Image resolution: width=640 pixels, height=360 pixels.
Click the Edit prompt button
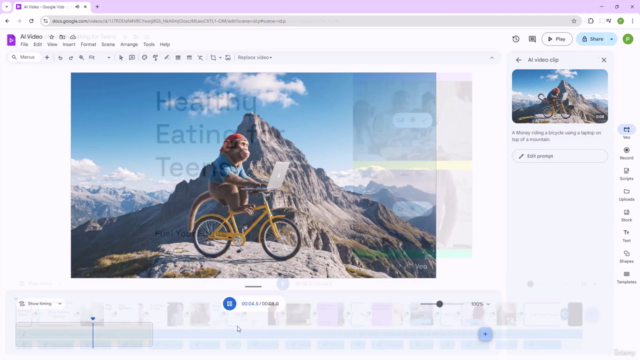click(560, 156)
